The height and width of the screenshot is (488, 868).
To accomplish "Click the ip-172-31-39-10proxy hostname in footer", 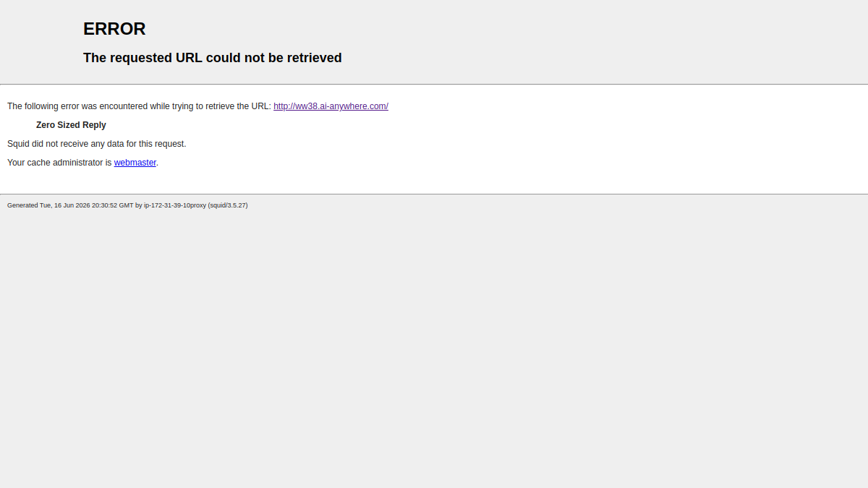I will [x=175, y=205].
